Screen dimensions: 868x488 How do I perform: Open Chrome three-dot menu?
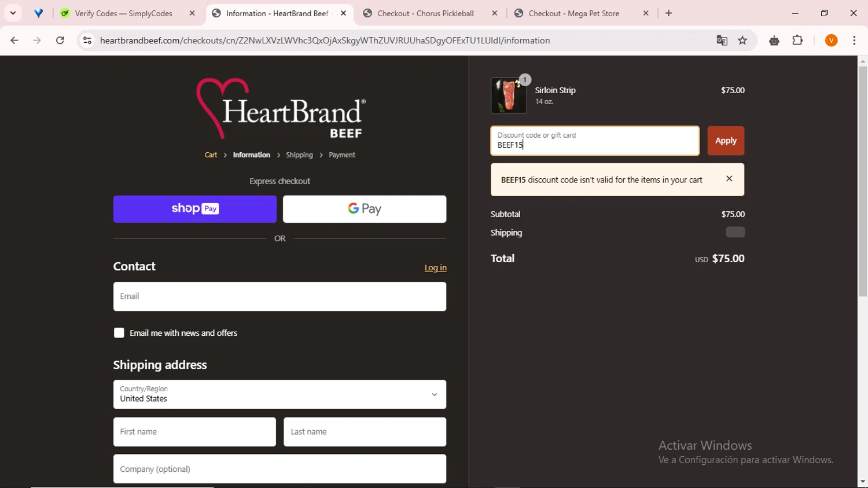pos(854,41)
